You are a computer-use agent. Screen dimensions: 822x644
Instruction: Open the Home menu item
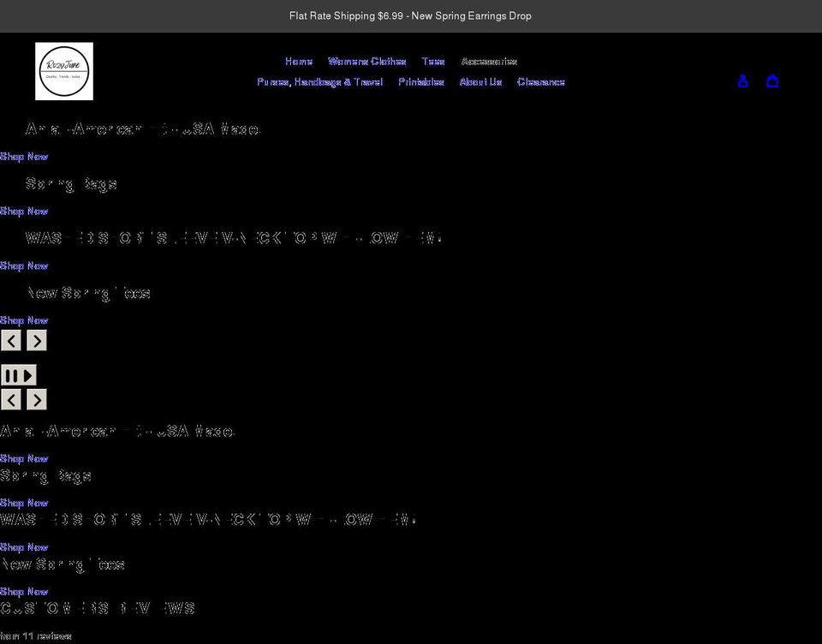[x=298, y=61]
